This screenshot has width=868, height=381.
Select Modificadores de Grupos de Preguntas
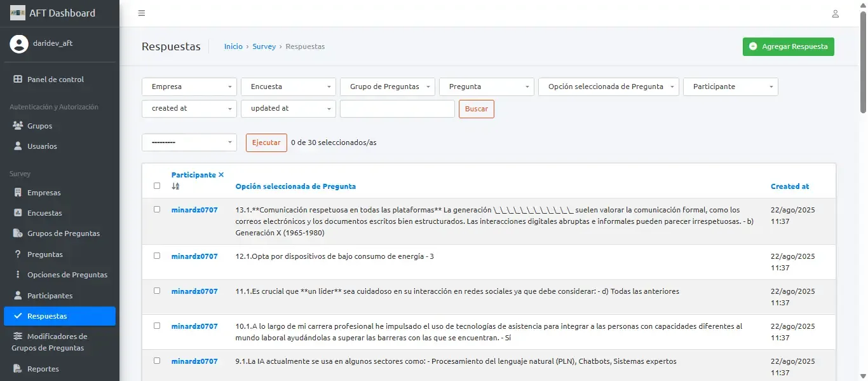click(x=60, y=342)
